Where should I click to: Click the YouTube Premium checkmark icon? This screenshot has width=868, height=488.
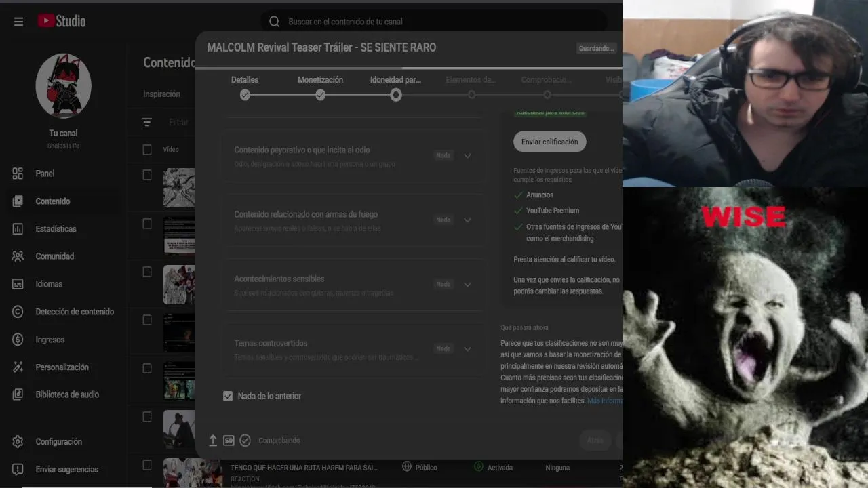point(518,210)
